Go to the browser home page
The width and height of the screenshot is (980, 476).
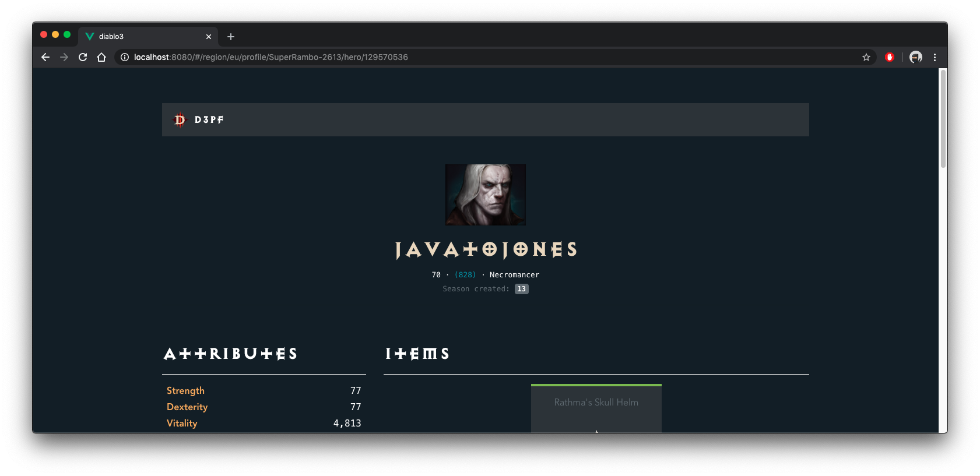[x=101, y=57]
